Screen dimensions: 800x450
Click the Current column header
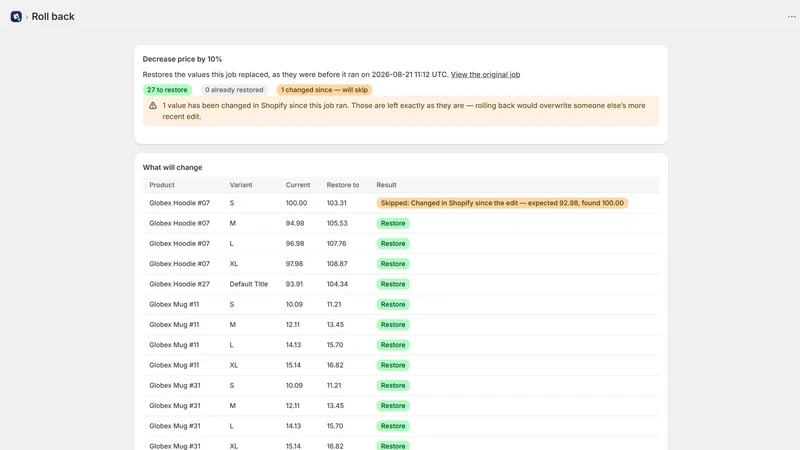[297, 185]
